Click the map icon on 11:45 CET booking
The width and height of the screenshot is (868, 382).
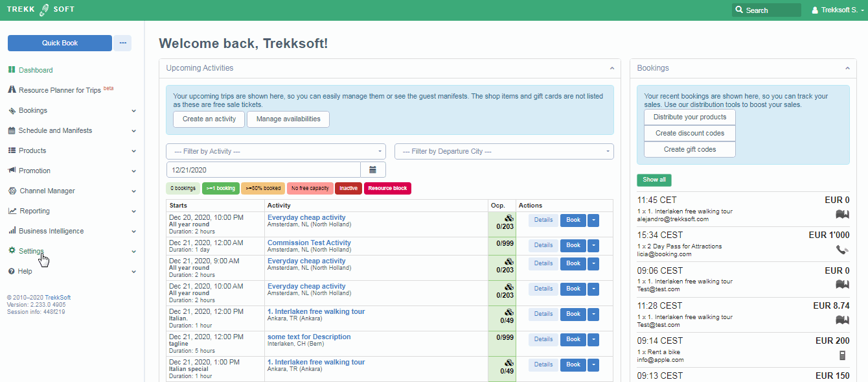click(842, 214)
